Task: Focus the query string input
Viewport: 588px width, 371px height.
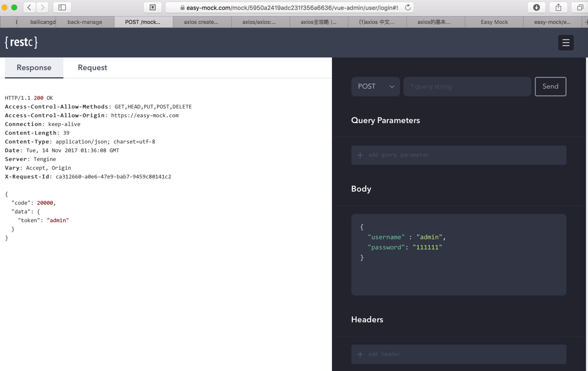Action: point(467,87)
